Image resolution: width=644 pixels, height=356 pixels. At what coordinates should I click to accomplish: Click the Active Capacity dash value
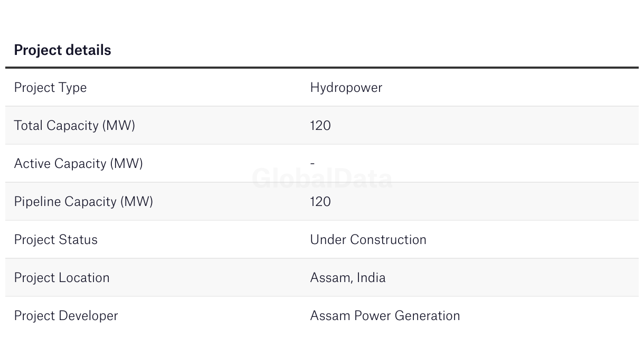pos(312,164)
